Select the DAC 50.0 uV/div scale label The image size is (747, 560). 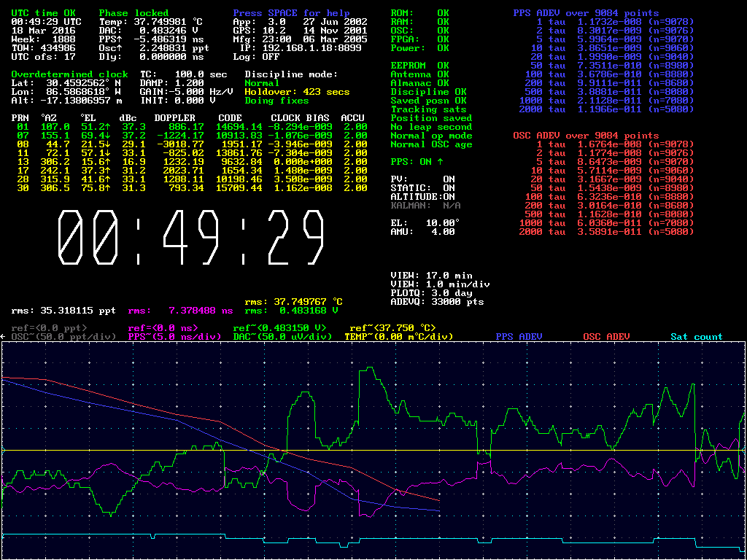[283, 337]
